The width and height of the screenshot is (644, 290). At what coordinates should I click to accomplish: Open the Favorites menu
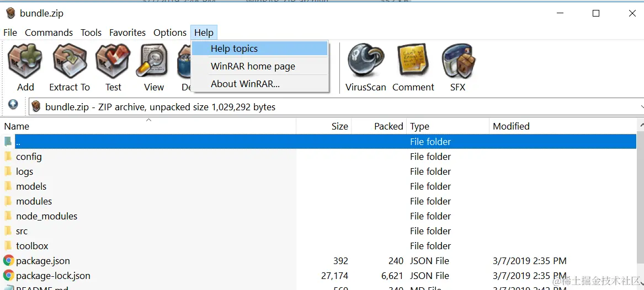point(127,33)
